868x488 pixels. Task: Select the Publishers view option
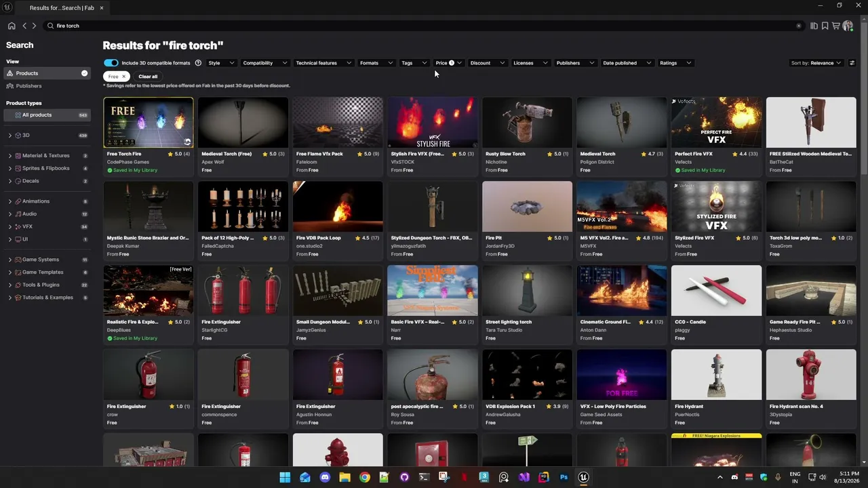click(47, 86)
